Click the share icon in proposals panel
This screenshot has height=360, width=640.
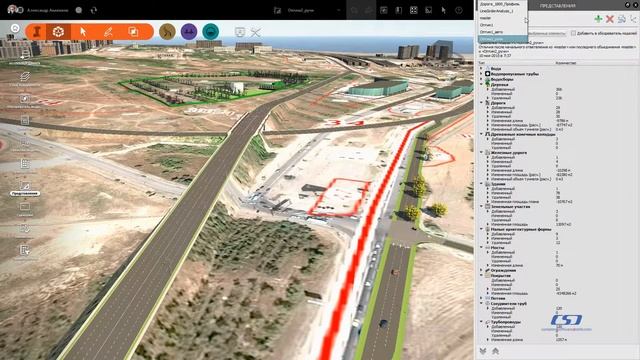click(633, 19)
